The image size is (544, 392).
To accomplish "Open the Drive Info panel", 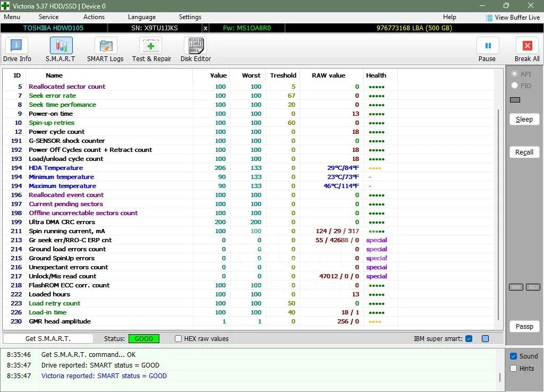I will (x=17, y=49).
